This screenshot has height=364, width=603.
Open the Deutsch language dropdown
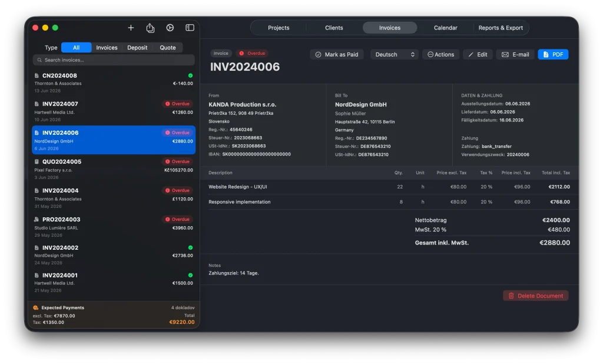[395, 55]
